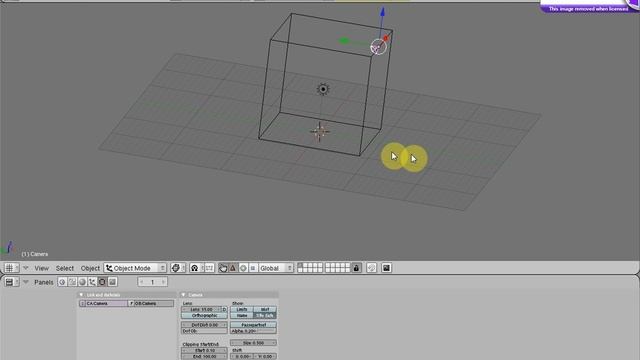Click the 3D cursor crosshair in viewport
The image size is (640, 360).
(x=320, y=132)
